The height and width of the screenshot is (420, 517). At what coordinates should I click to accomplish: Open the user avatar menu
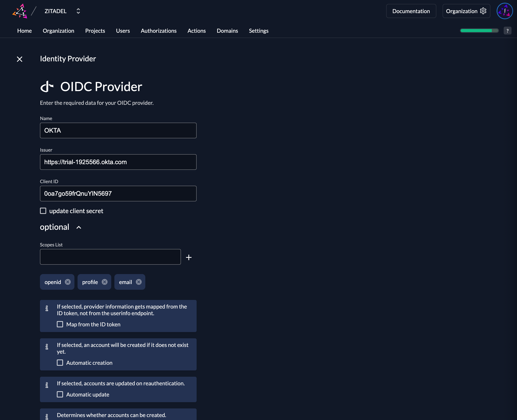tap(504, 11)
